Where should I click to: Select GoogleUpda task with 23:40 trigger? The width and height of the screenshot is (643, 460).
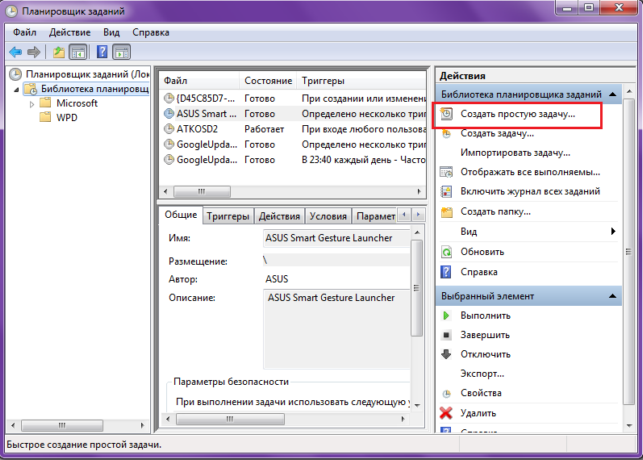(x=293, y=160)
